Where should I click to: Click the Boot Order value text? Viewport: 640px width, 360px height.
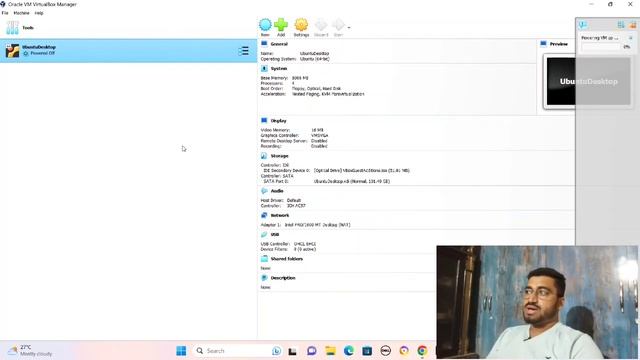click(316, 89)
